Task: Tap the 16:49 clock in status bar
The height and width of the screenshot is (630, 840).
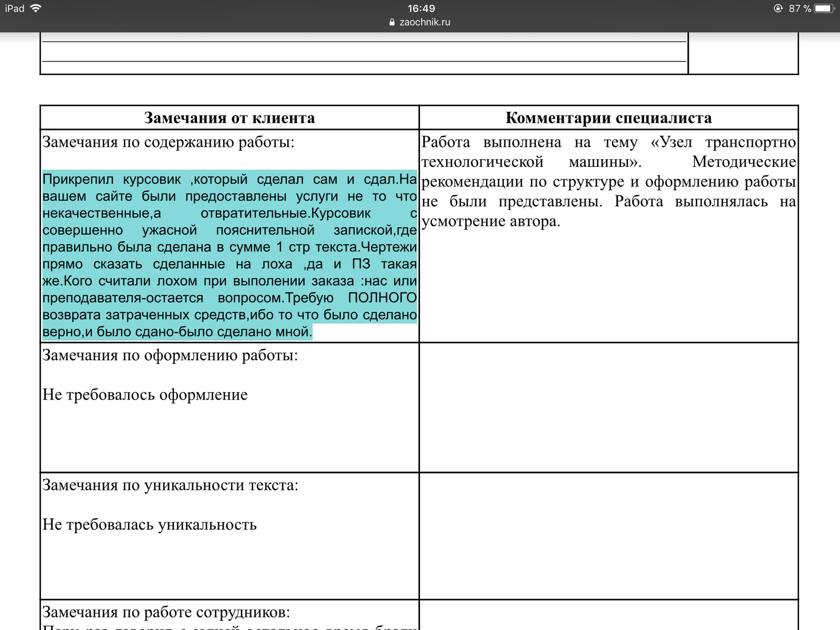Action: [421, 8]
